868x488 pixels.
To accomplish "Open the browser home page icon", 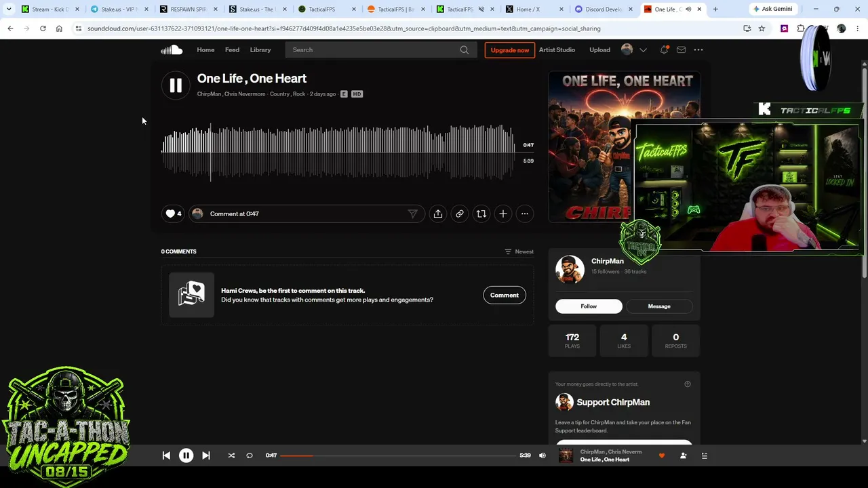I will (x=59, y=28).
